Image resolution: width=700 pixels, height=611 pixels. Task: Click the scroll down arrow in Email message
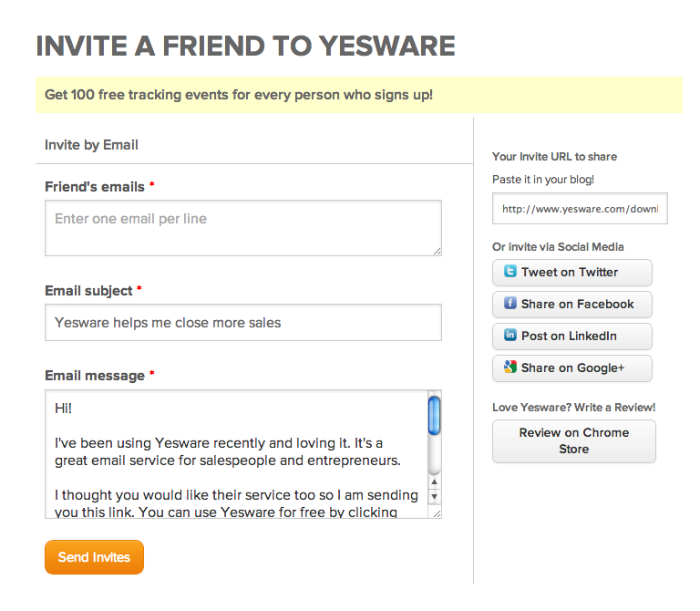pos(435,497)
